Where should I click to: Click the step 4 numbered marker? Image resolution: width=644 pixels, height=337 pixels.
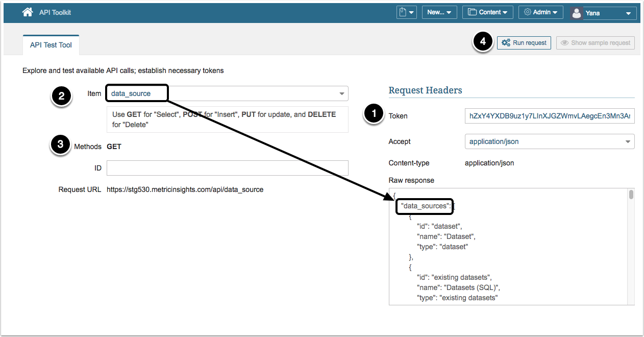(x=483, y=42)
